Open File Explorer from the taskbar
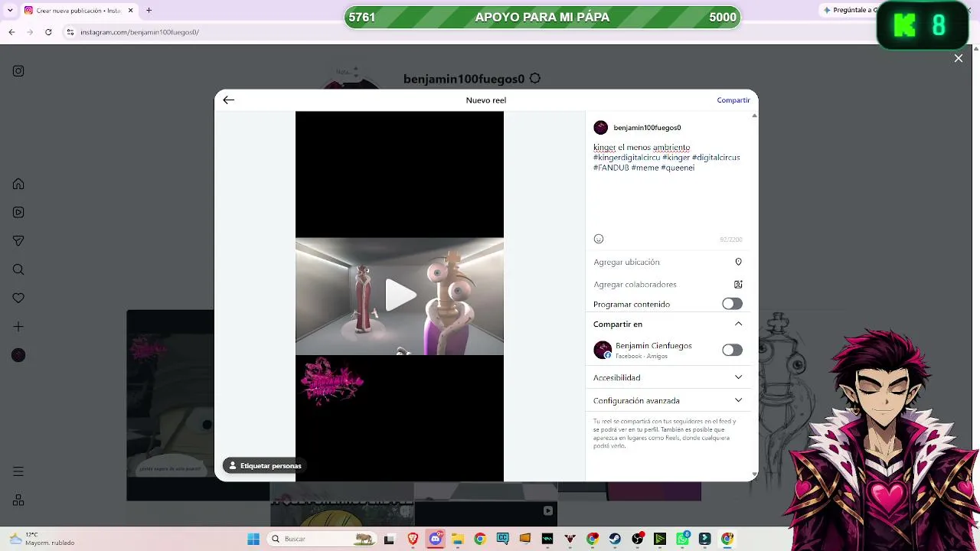Image resolution: width=980 pixels, height=551 pixels. coord(458,539)
